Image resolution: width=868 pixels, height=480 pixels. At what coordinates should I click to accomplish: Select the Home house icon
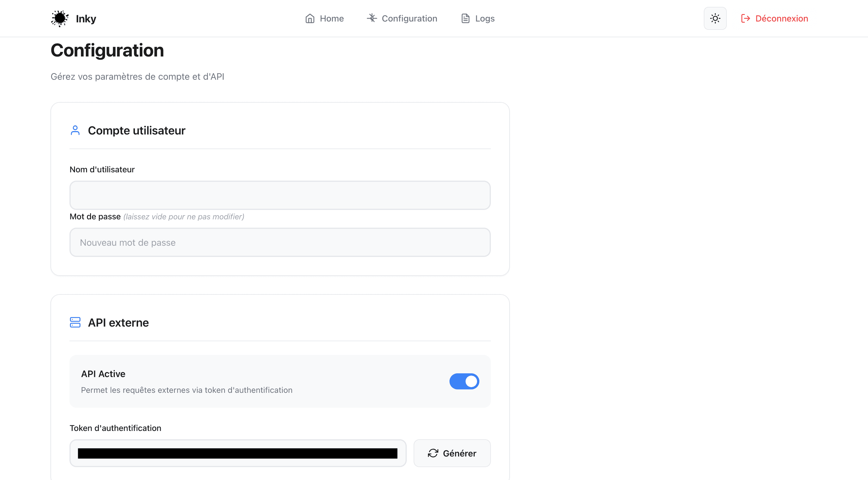point(310,18)
